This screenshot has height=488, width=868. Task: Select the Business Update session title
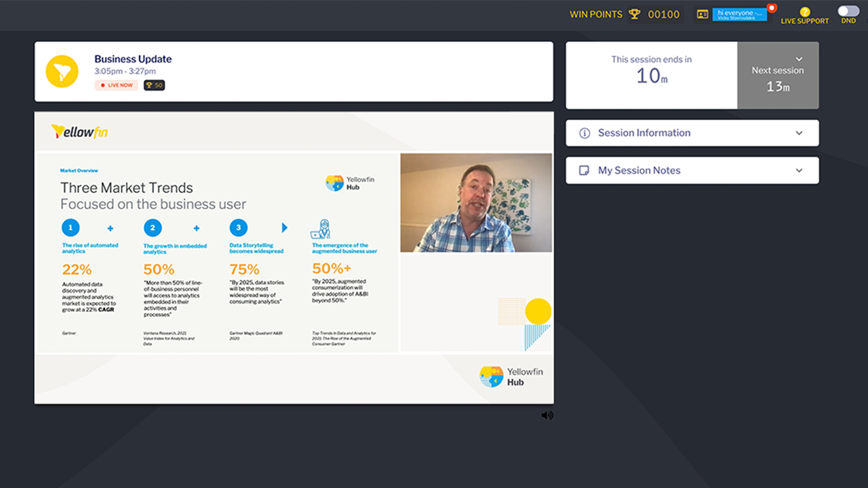pos(133,59)
